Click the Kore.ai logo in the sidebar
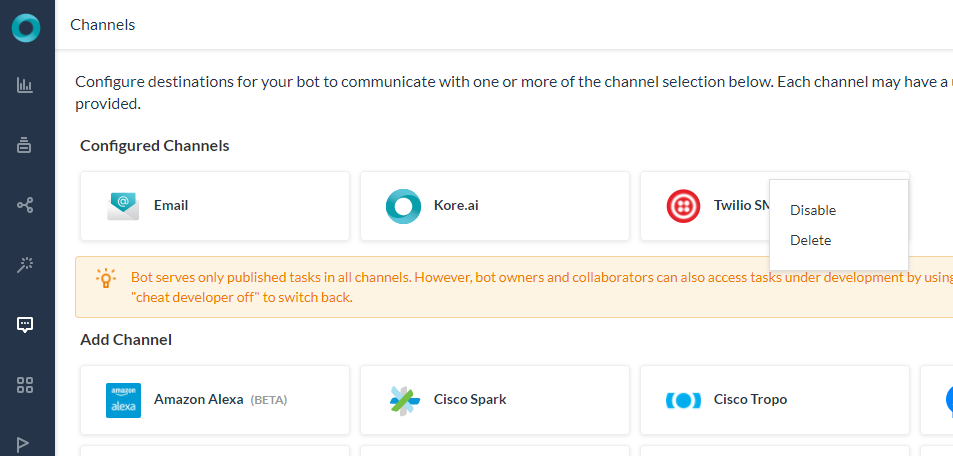The width and height of the screenshot is (953, 456). (x=26, y=27)
